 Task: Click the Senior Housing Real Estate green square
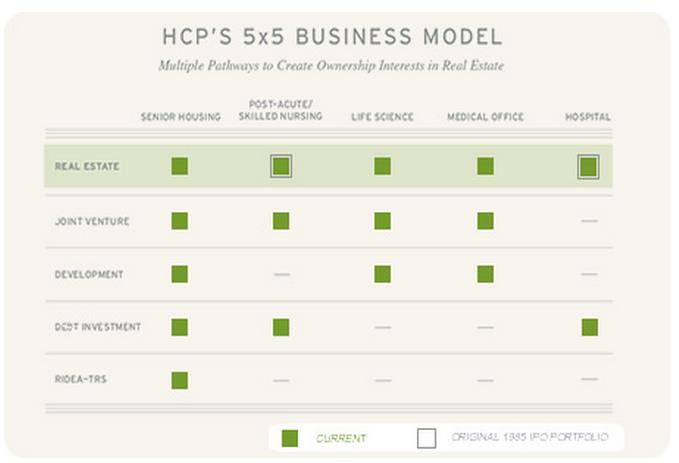pyautogui.click(x=180, y=166)
